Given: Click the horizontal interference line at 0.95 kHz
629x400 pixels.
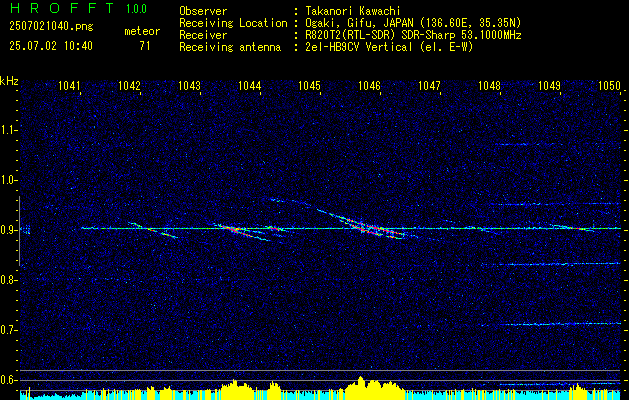Looking at the screenshot, I should coord(558,204).
